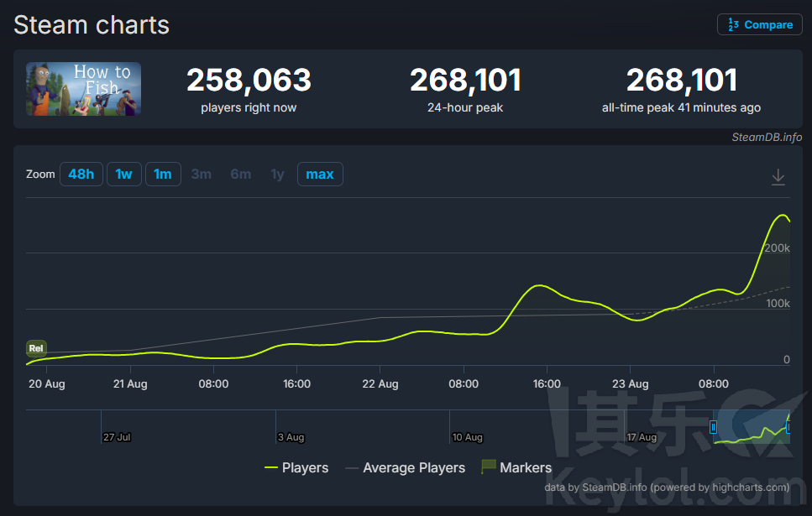Set zoom to 1w
The height and width of the screenshot is (516, 812).
pos(123,174)
